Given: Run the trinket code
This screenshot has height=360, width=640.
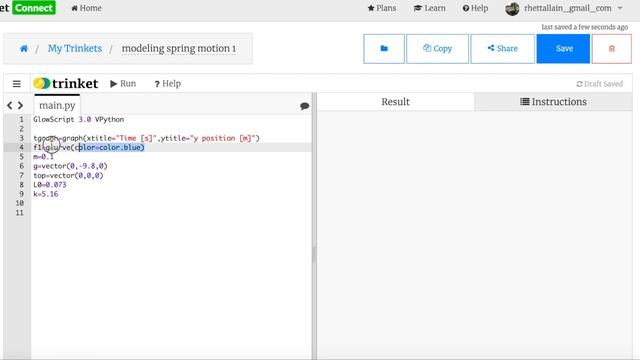Looking at the screenshot, I should 123,83.
